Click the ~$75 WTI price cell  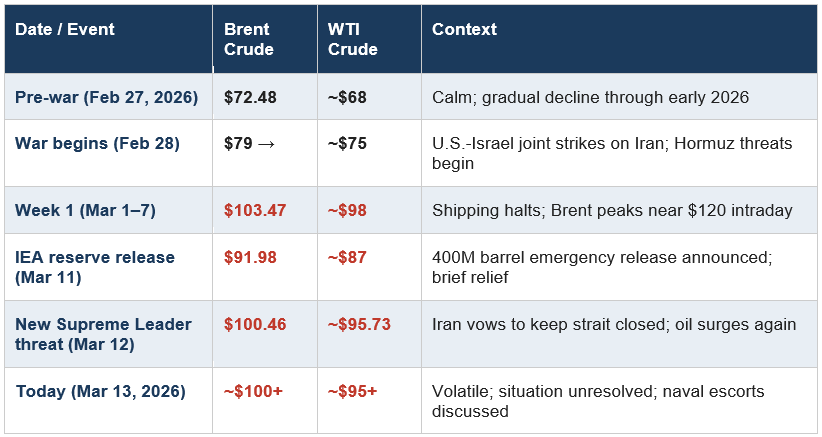pos(346,143)
